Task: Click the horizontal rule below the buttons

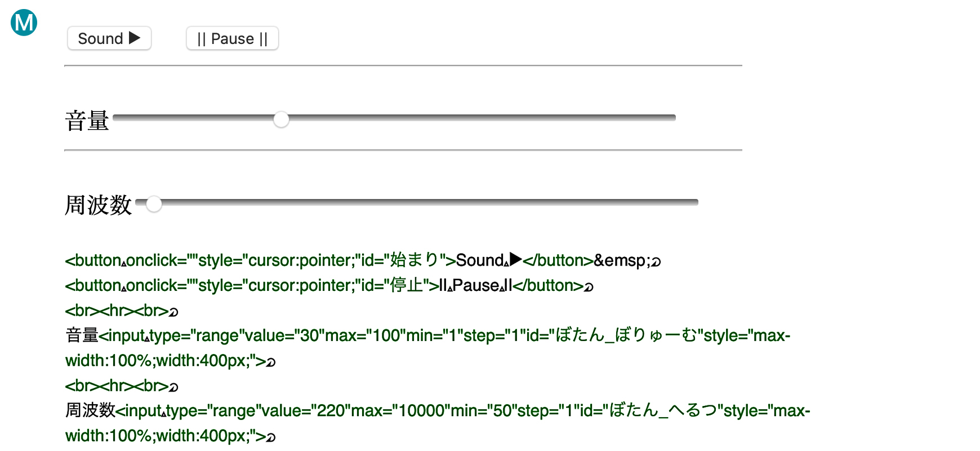Action: 403,66
